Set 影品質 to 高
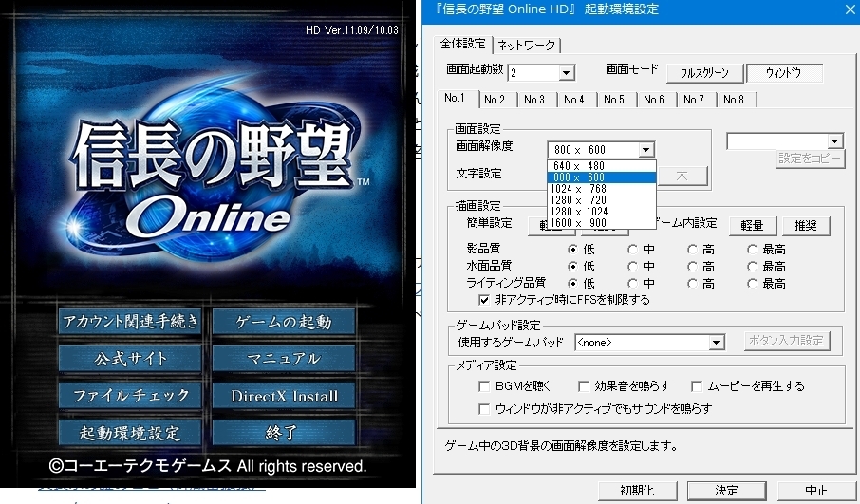 692,250
